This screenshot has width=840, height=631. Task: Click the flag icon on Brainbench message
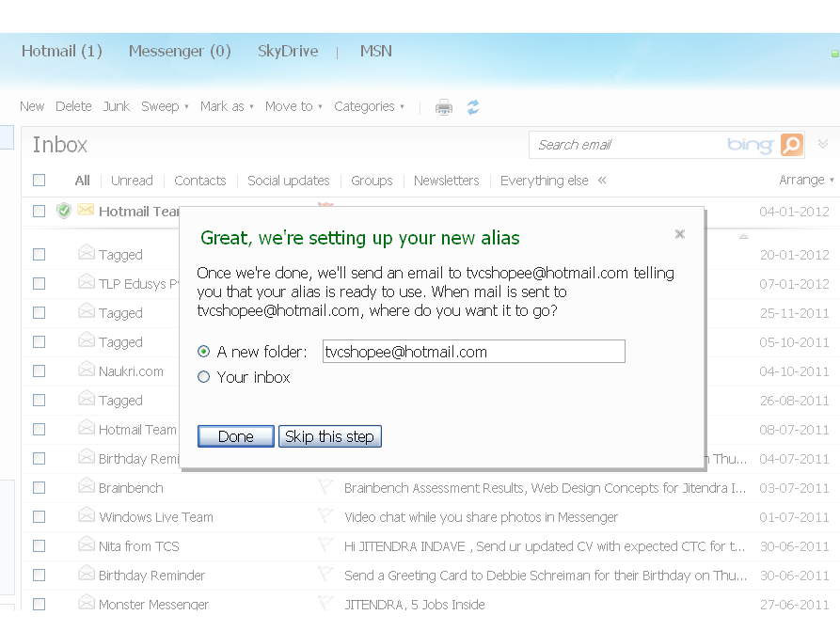(325, 486)
